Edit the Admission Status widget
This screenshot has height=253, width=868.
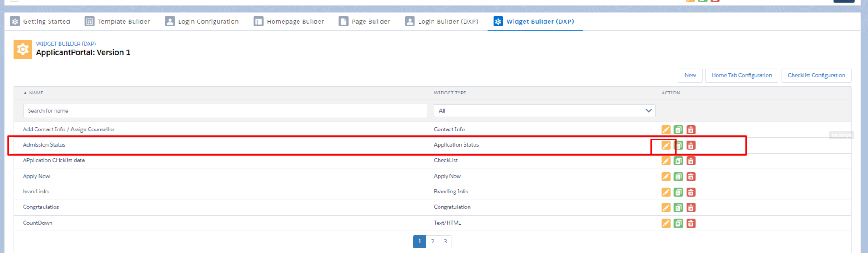pyautogui.click(x=666, y=145)
